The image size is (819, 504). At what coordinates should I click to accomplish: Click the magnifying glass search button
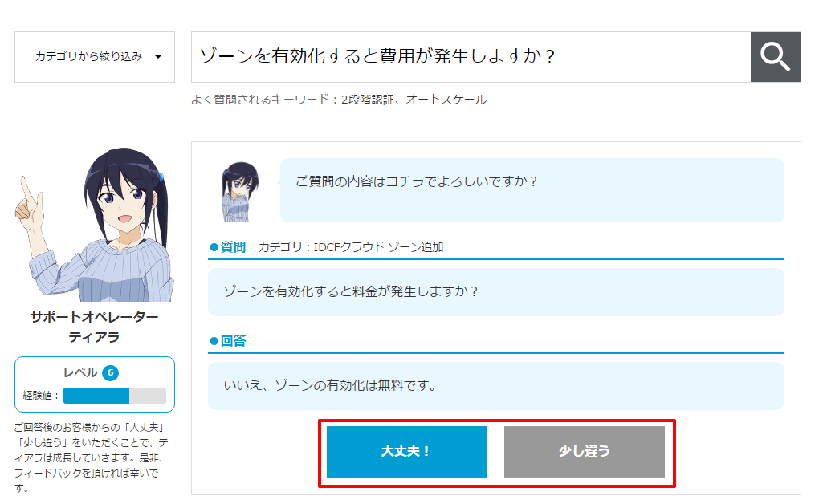coord(776,57)
